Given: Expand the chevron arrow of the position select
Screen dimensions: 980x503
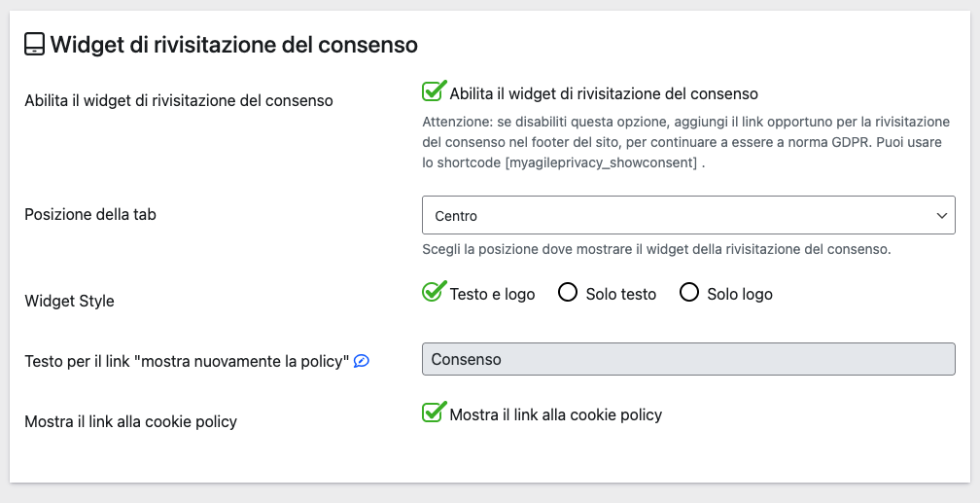Looking at the screenshot, I should pyautogui.click(x=940, y=215).
